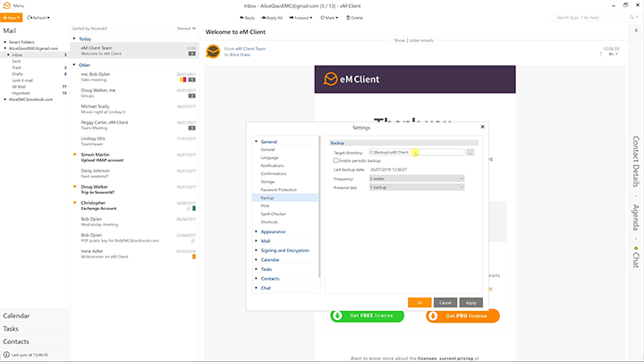
Task: Click Get FREE license button
Action: (x=367, y=316)
